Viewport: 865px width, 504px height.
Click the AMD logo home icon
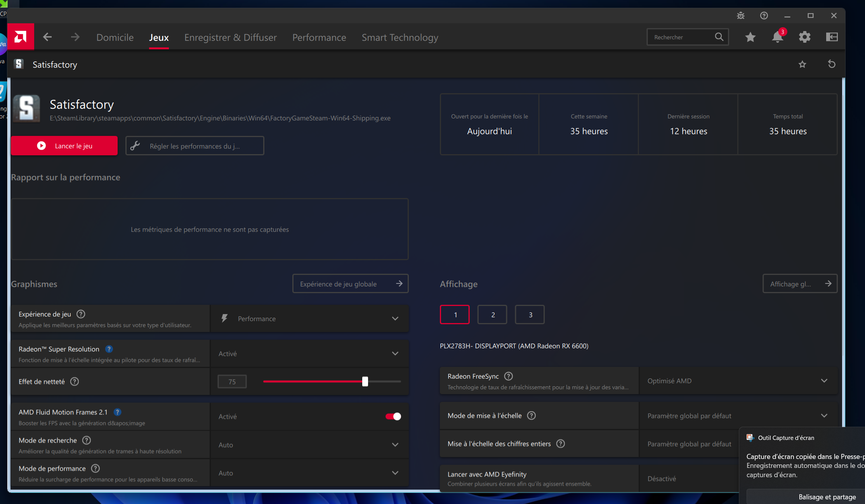(21, 37)
